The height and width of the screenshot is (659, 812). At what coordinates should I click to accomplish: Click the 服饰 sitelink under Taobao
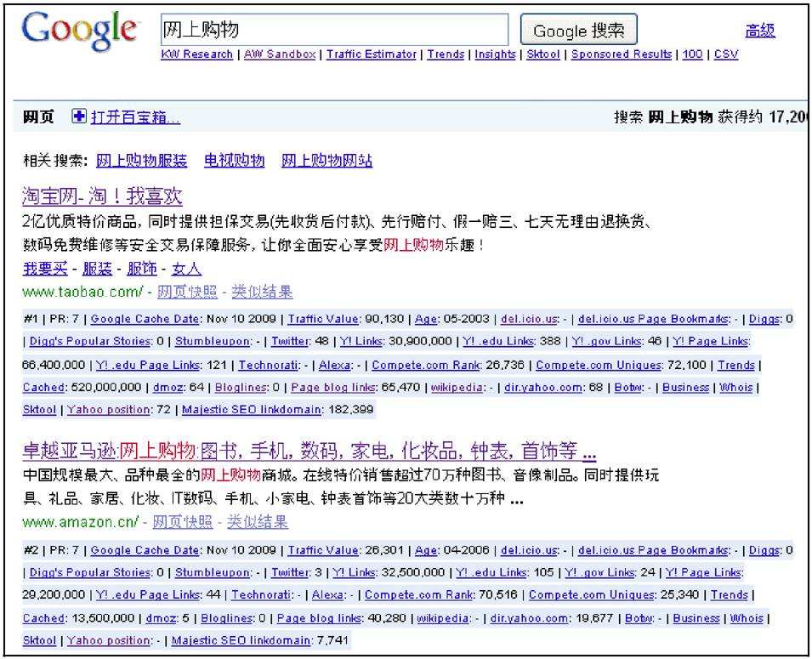click(141, 269)
